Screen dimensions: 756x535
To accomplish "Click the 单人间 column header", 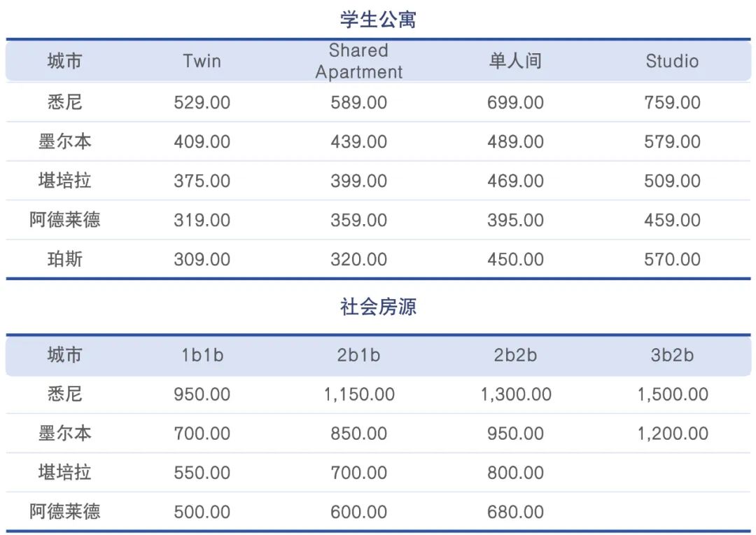I will (x=515, y=61).
